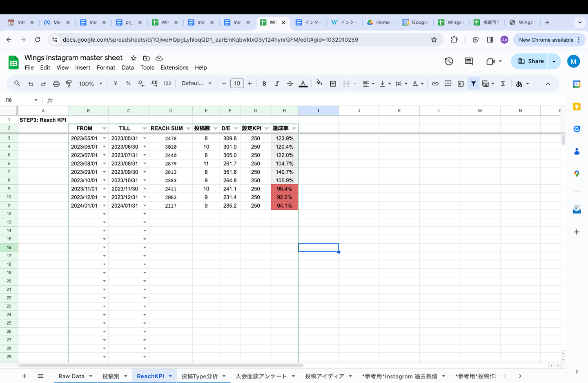Toggle bold formatting
588x383 pixels.
tap(264, 84)
